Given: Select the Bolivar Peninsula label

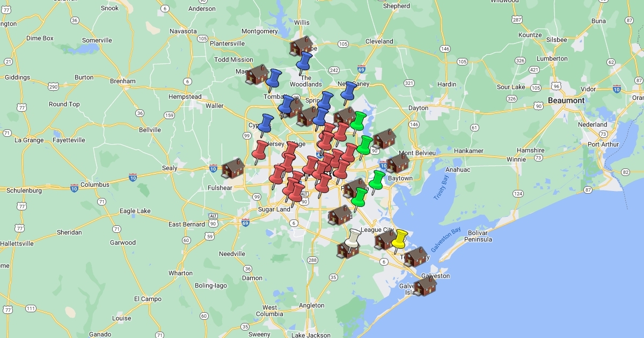Looking at the screenshot, I should pyautogui.click(x=478, y=236).
